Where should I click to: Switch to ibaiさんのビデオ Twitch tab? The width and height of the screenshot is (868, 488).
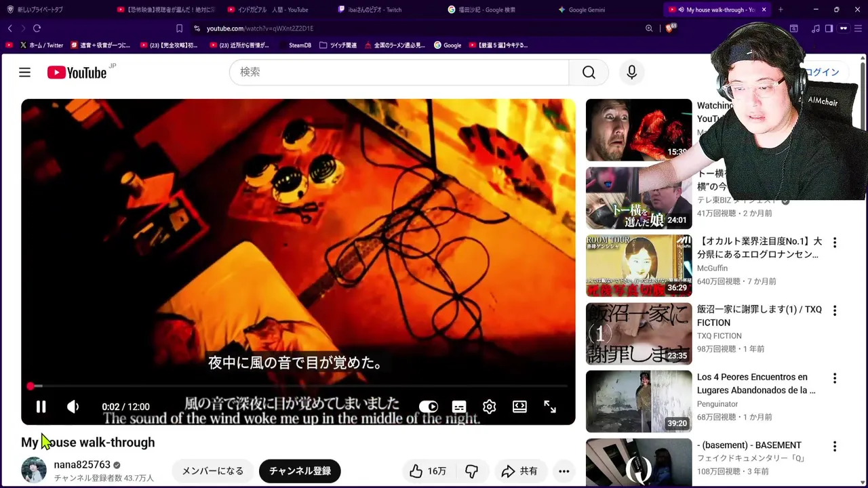pyautogui.click(x=384, y=9)
